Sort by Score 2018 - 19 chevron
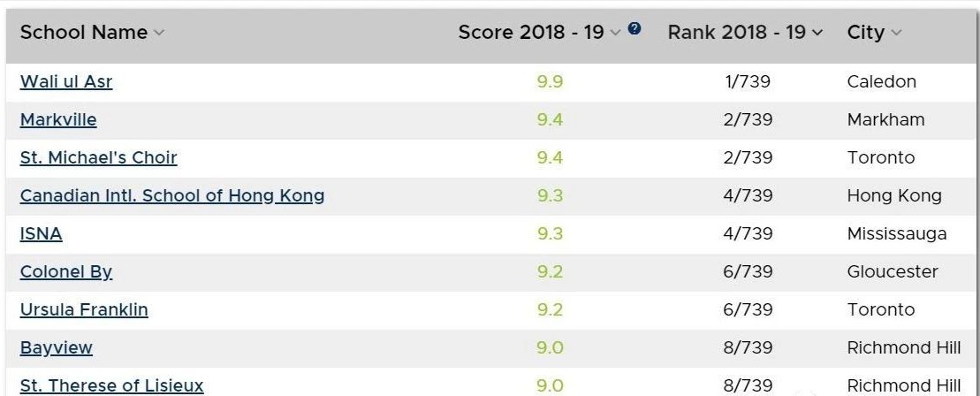980x396 pixels. coord(616,33)
